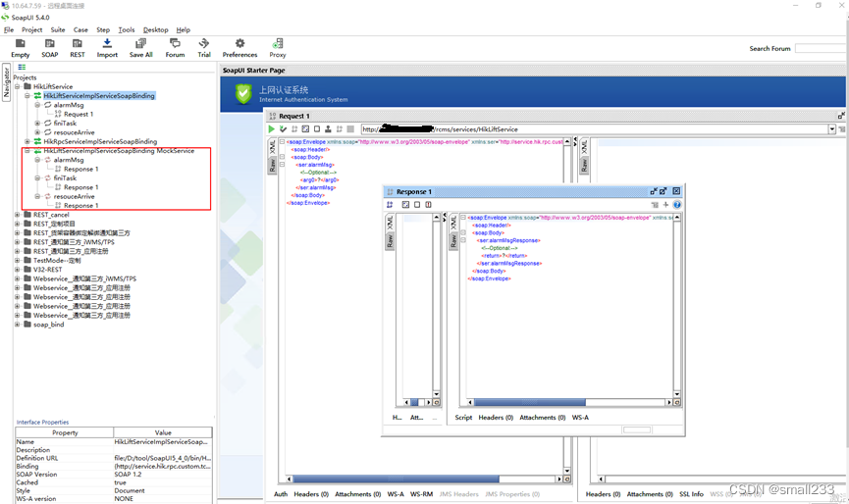The width and height of the screenshot is (849, 504).
Task: Click the Trial toolbar icon
Action: 203,43
